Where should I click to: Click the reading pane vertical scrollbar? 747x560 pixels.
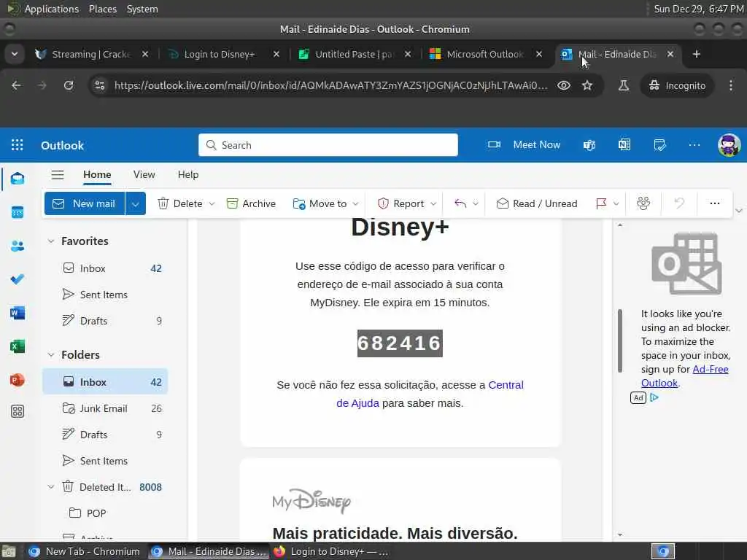click(620, 341)
